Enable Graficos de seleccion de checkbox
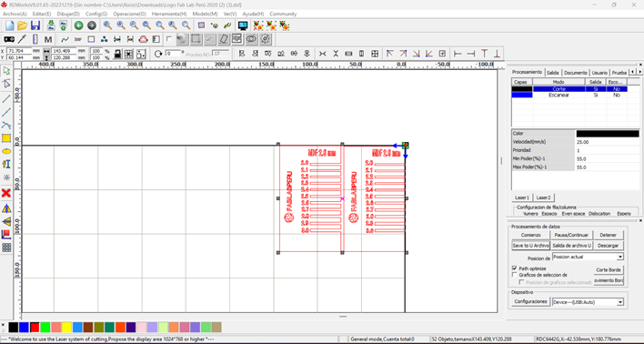Image resolution: width=644 pixels, height=344 pixels. coord(514,274)
